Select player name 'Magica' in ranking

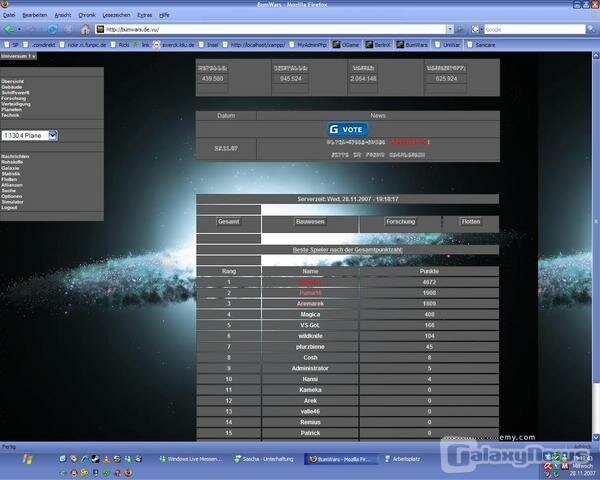click(310, 314)
